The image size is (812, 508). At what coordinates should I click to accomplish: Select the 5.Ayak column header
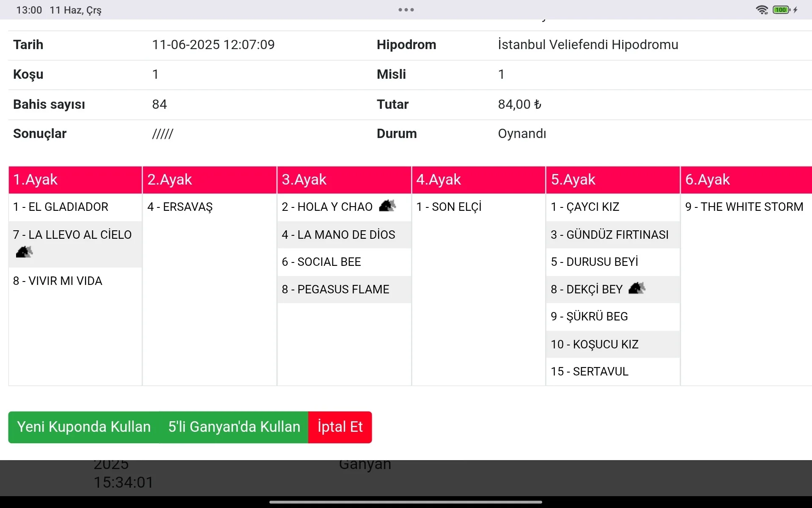(613, 179)
